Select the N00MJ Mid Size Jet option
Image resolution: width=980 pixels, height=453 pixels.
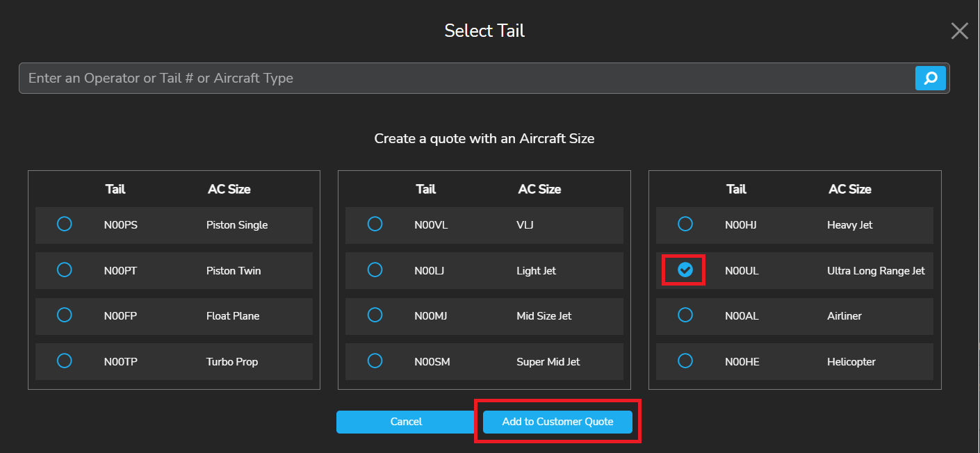point(375,315)
